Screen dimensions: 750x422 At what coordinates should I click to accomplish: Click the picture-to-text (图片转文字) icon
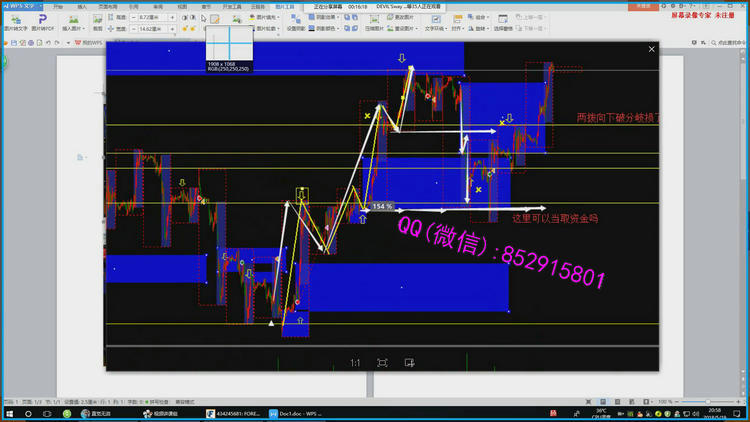[18, 20]
